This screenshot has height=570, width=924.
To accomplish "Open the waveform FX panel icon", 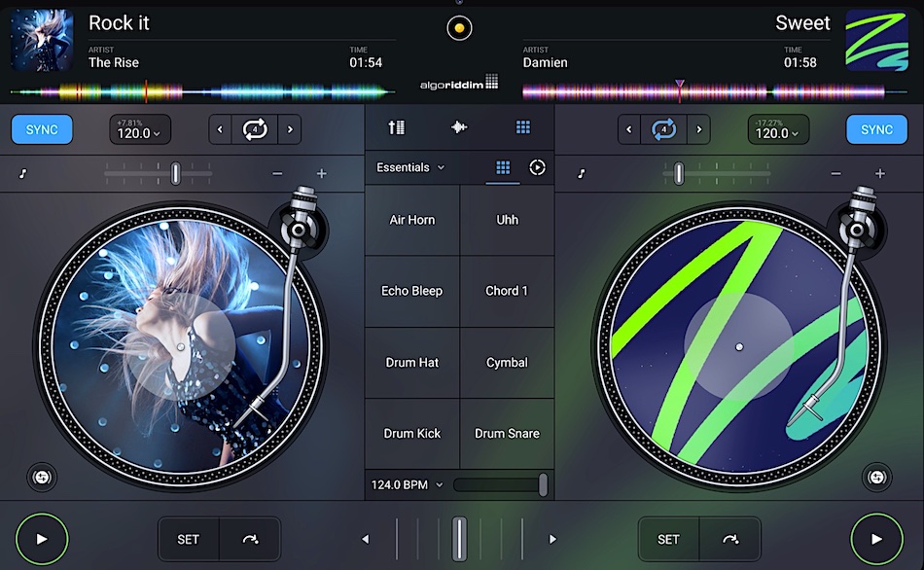I will (x=459, y=127).
